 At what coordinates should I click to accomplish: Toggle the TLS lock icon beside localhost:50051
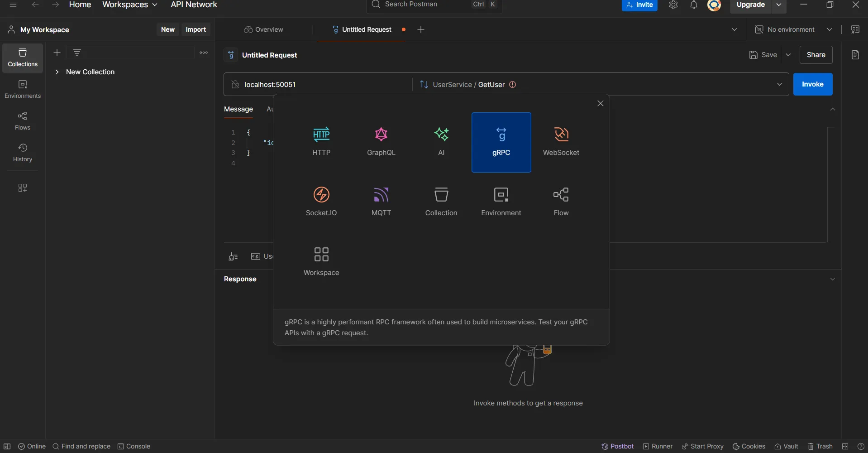pyautogui.click(x=235, y=85)
